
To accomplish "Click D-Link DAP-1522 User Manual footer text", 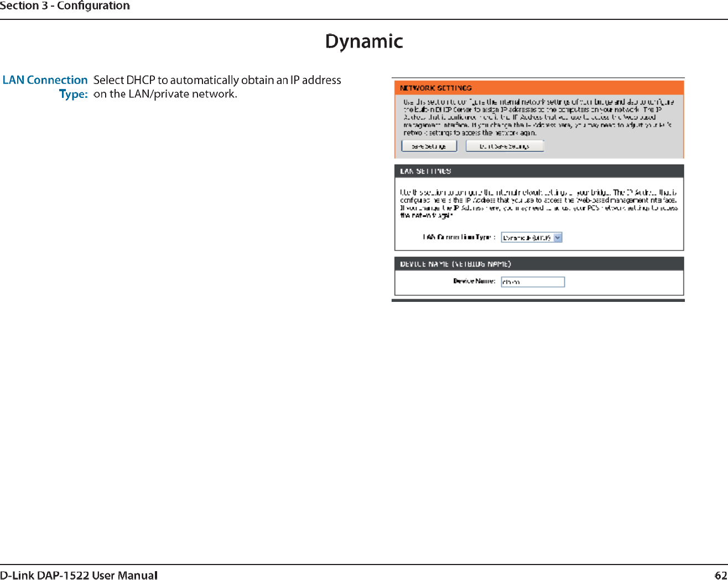I will pos(79,575).
